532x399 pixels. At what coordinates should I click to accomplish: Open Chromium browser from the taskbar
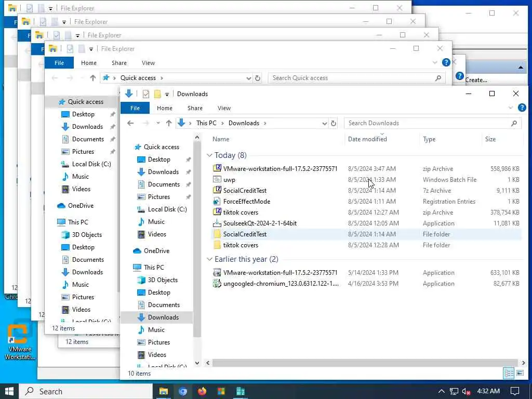point(183,391)
